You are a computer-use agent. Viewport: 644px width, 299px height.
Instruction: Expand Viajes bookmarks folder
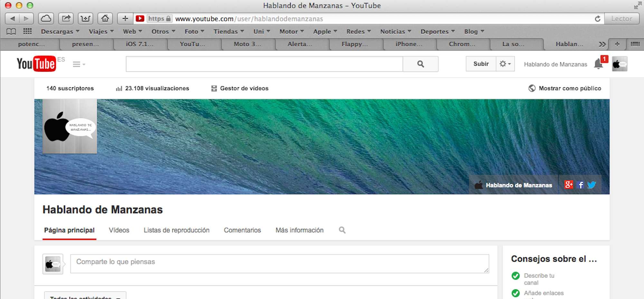pos(101,32)
